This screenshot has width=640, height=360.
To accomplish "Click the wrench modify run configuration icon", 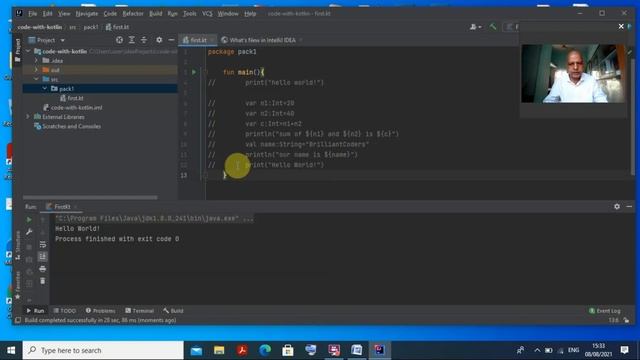I will click(29, 232).
